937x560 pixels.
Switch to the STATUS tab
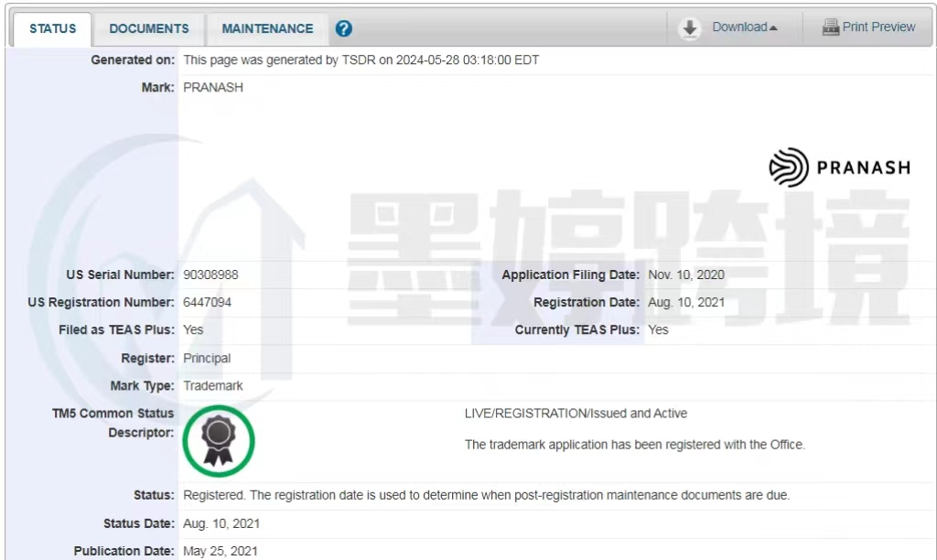coord(52,28)
